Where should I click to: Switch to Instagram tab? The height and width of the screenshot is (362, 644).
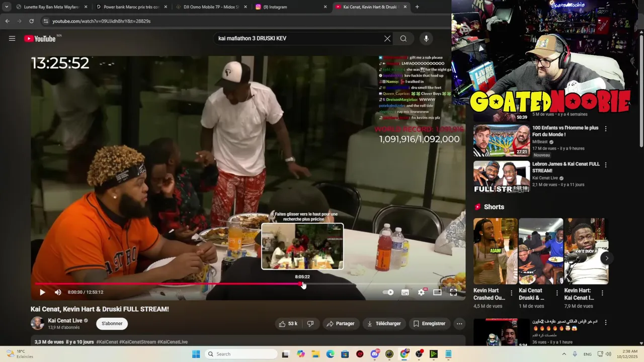pyautogui.click(x=291, y=7)
